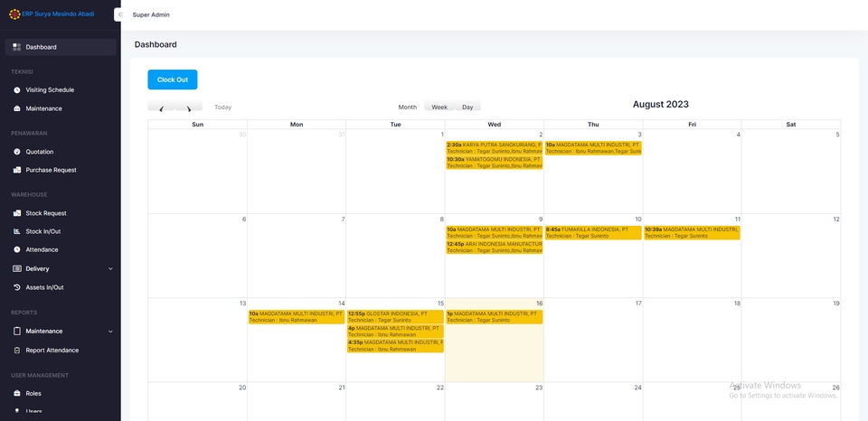
Task: Open the 8:45a Fumakilla Indonesia event
Action: point(593,232)
